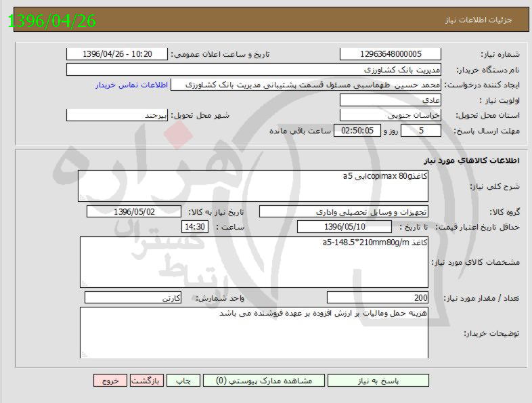Select the ساعت 14:30 time field
Viewport: 532px width, 403px height.
[194, 227]
